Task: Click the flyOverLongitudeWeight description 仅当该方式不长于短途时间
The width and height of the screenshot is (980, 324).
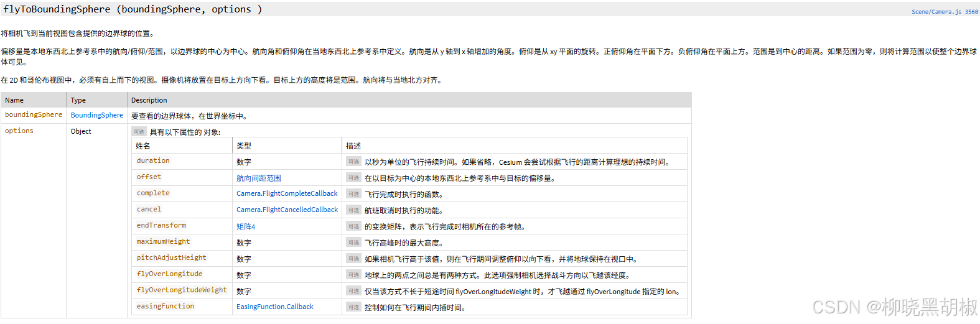Action: [525, 292]
